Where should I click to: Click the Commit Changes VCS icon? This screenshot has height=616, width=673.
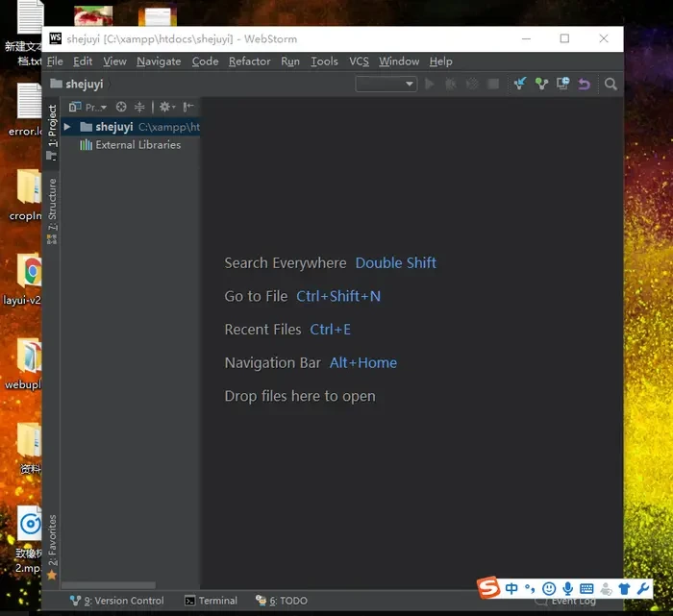[541, 85]
